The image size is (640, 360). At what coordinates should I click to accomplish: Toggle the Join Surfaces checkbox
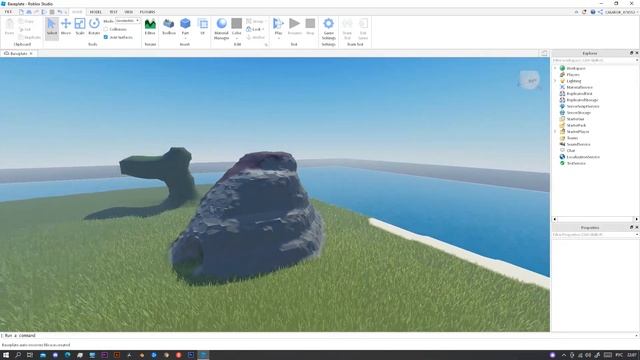tap(106, 37)
